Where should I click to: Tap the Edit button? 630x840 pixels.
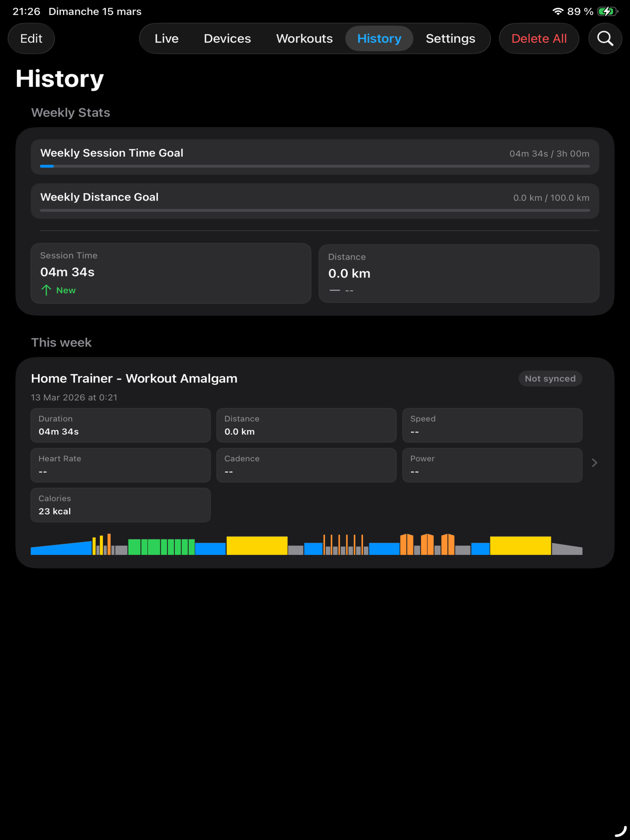31,38
